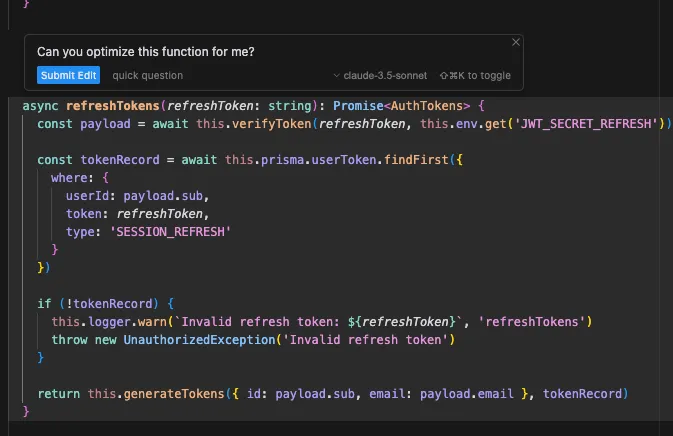Close the inline edit prompt box

tap(516, 42)
